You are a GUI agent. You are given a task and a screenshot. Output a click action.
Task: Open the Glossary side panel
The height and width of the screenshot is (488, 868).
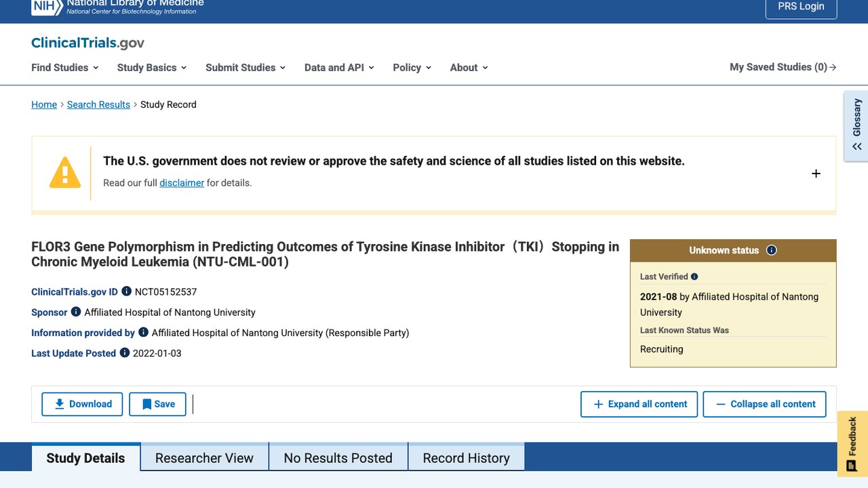point(856,126)
